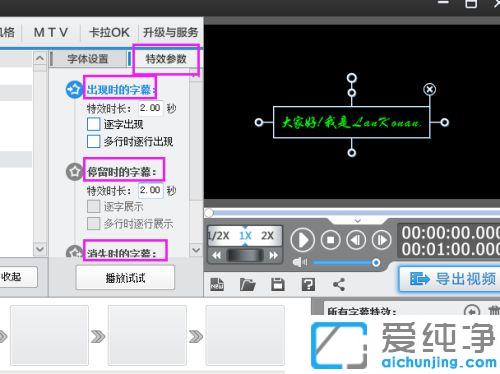Delete the subtitle with the X handle
Viewport: 500px width, 374px height.
pyautogui.click(x=430, y=89)
